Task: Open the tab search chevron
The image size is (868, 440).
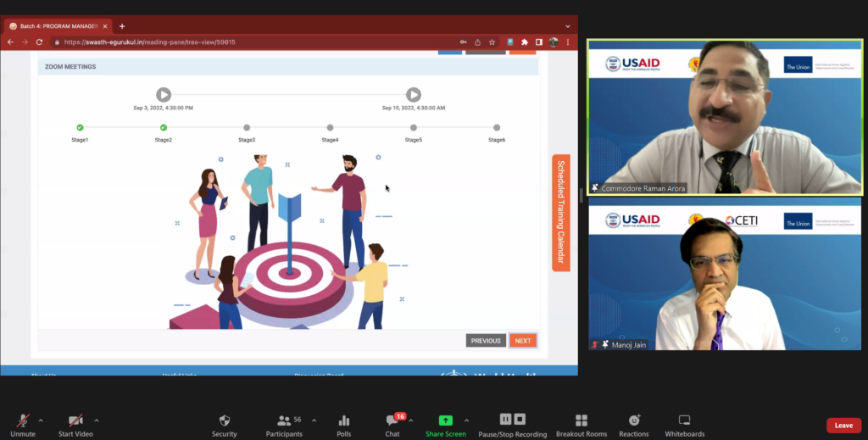Action: [x=567, y=26]
